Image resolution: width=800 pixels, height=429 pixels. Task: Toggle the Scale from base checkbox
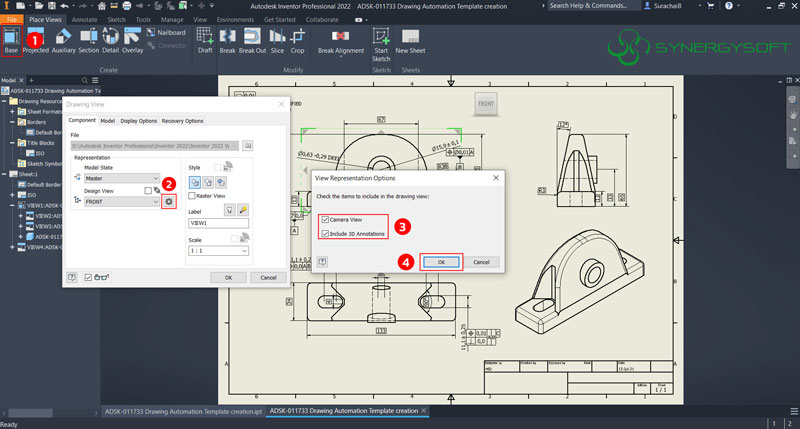point(234,239)
